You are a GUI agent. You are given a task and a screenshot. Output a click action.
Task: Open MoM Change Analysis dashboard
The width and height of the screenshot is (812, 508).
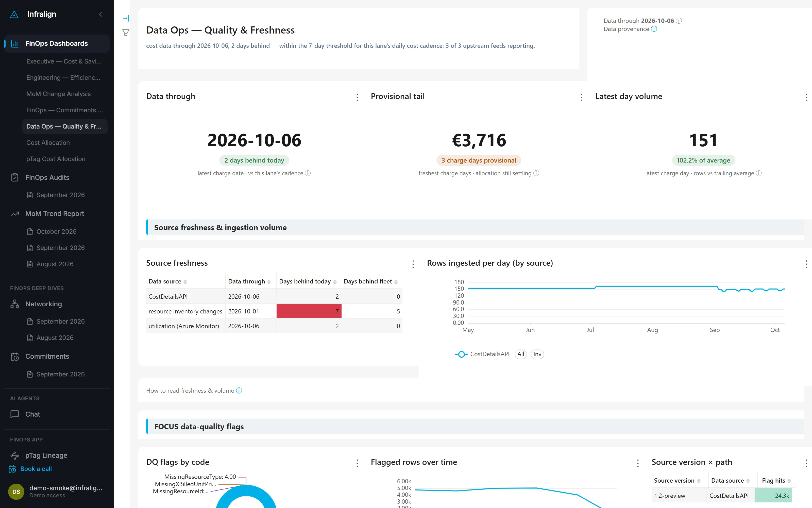coord(58,94)
